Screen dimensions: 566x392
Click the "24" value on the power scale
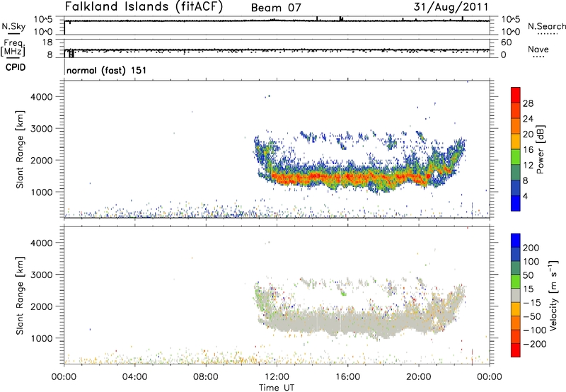(x=528, y=119)
